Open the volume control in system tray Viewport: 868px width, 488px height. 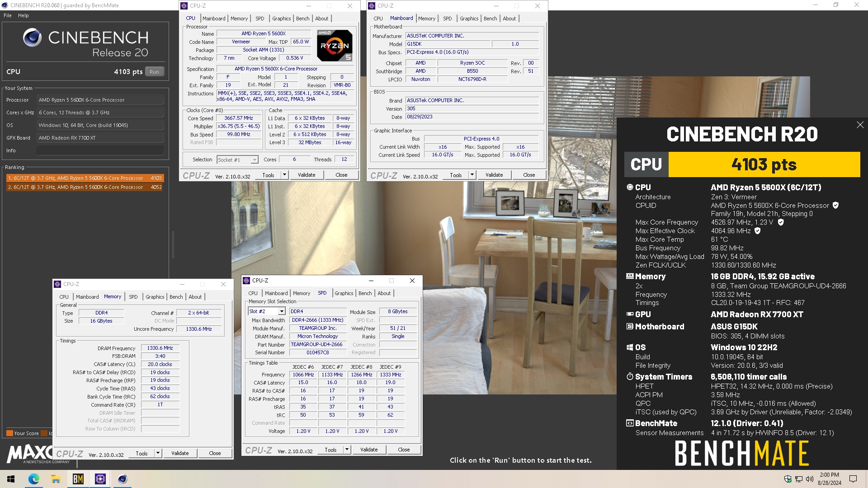click(809, 479)
